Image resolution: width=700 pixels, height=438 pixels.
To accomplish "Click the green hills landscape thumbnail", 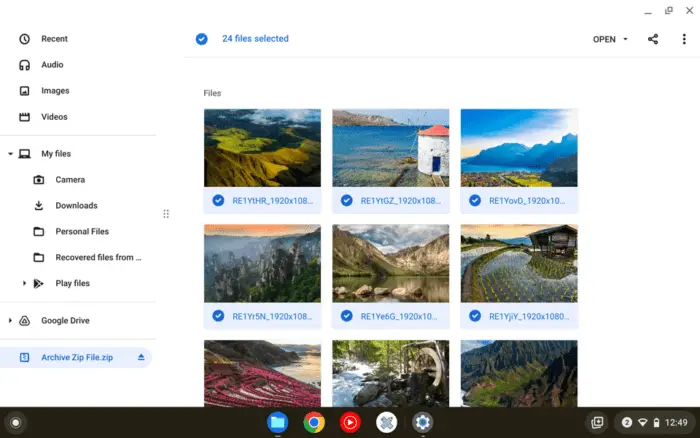I will click(262, 148).
